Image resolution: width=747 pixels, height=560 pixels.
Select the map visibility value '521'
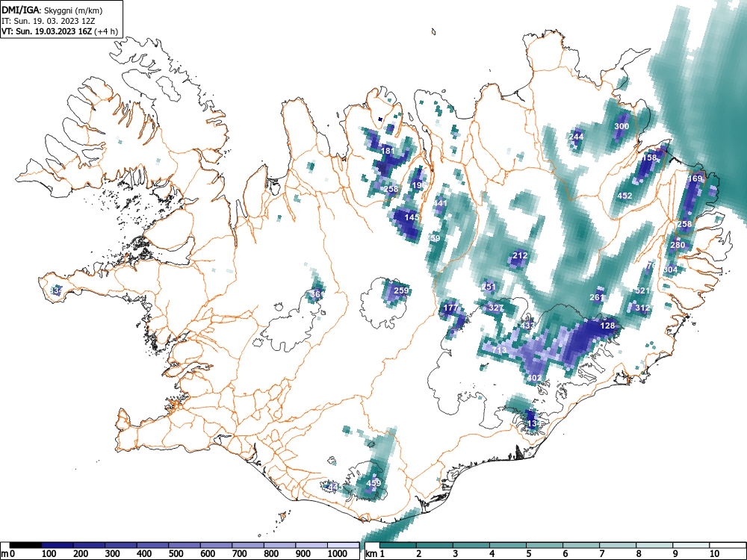pyautogui.click(x=642, y=290)
